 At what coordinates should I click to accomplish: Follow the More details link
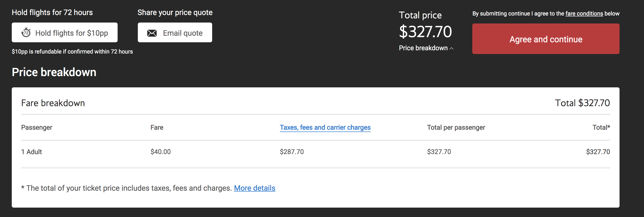coord(254,188)
